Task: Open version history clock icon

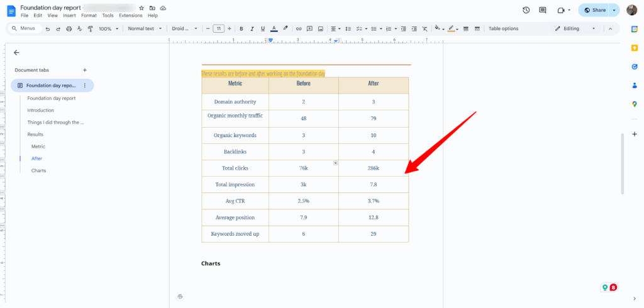Action: [526, 10]
